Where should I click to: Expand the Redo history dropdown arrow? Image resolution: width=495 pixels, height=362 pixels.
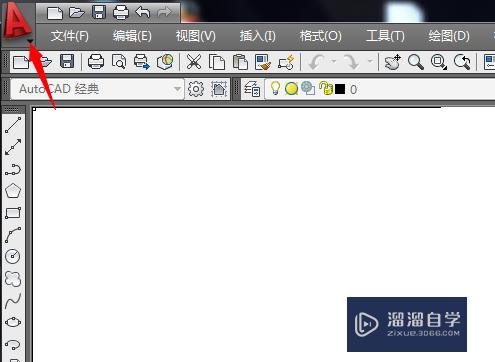[370, 61]
